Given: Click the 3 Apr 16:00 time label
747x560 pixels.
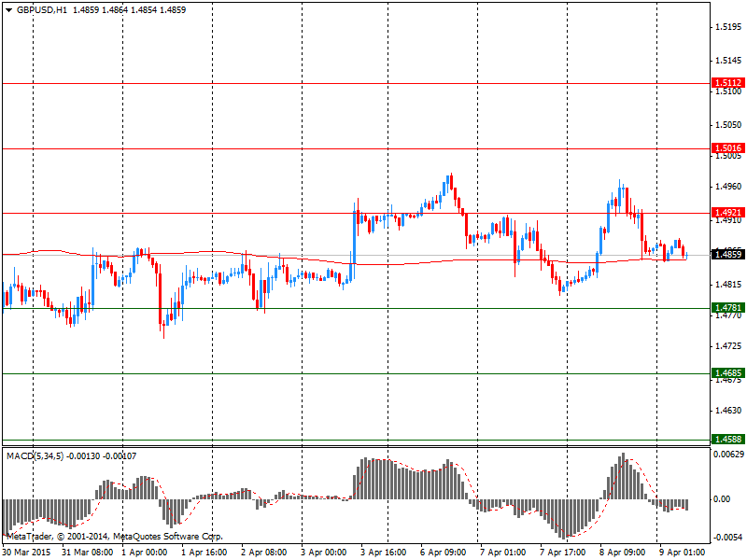Looking at the screenshot, I should point(383,553).
